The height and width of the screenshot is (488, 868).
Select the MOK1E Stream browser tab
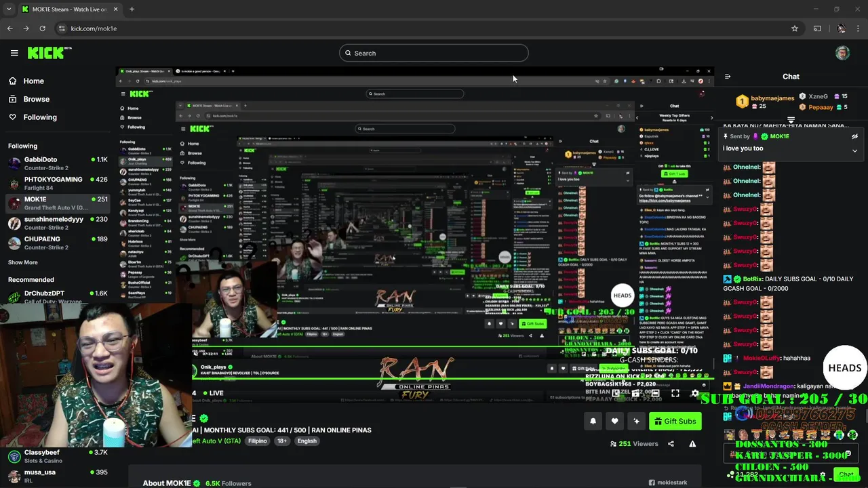tap(70, 9)
